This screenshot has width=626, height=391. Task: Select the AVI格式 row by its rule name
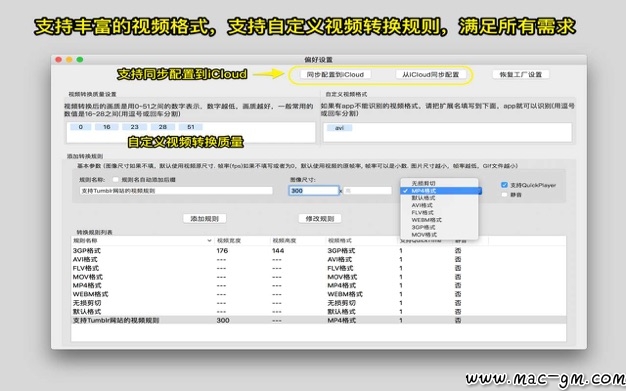[x=85, y=260]
